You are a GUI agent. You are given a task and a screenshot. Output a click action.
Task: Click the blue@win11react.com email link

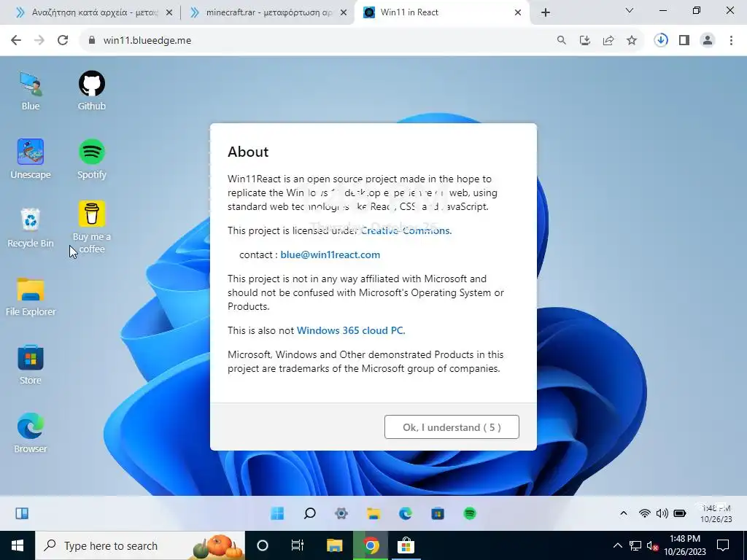point(330,254)
